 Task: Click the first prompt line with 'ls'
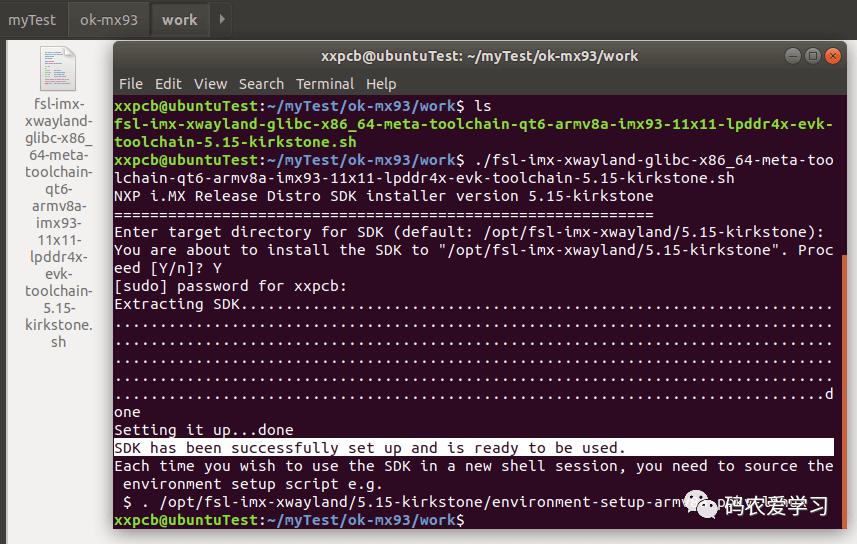tap(302, 106)
